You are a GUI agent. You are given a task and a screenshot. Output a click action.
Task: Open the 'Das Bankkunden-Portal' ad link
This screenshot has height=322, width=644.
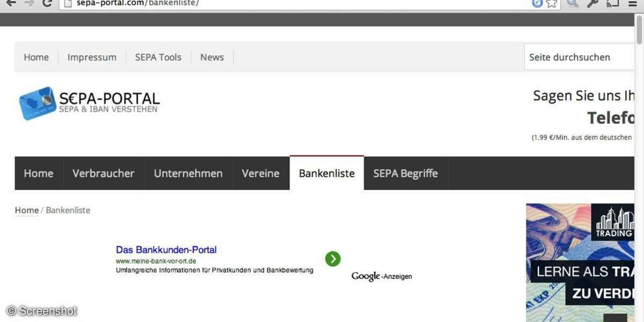[x=166, y=250]
